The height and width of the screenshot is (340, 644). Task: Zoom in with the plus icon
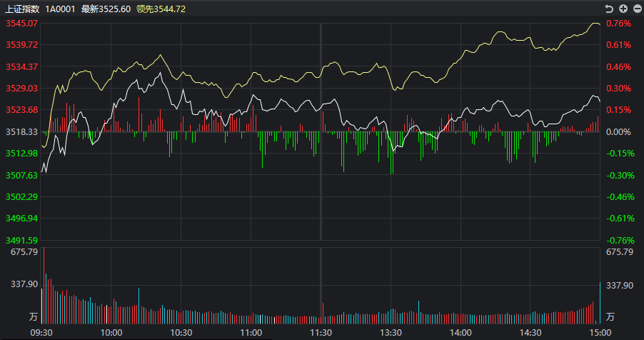(x=623, y=9)
